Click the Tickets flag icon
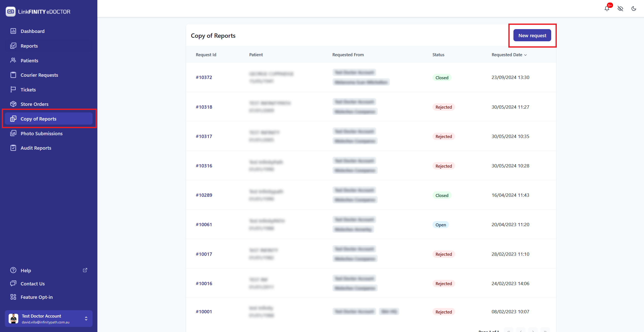The image size is (644, 332). pyautogui.click(x=13, y=89)
